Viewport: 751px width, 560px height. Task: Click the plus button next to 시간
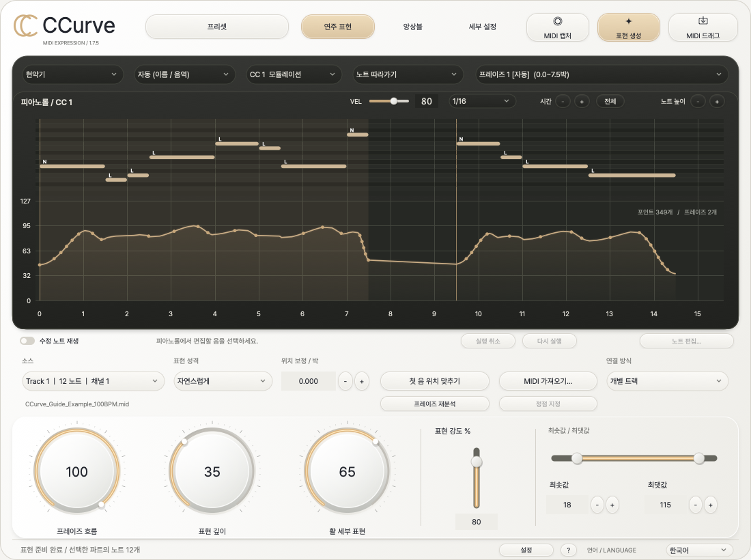(x=582, y=102)
